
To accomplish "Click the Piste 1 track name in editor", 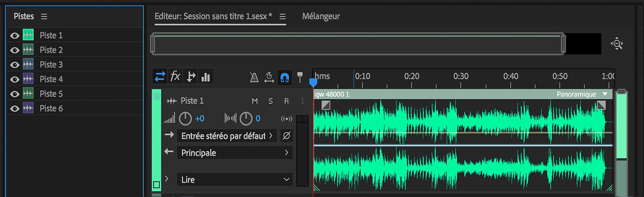I will 192,101.
